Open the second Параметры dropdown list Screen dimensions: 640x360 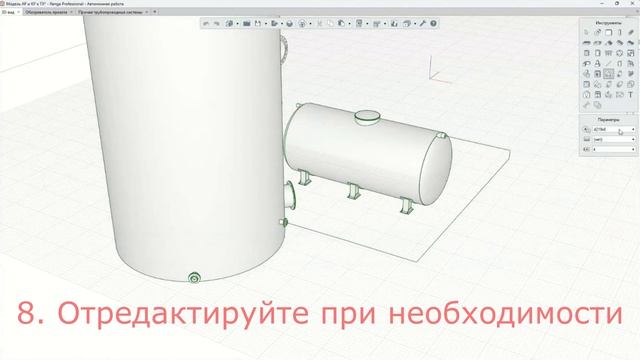tap(614, 140)
